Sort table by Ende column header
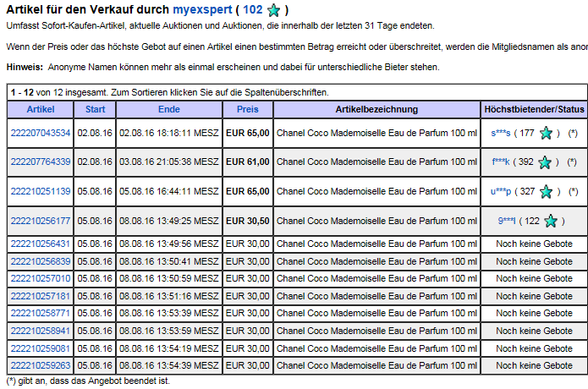Viewport: 588px width, 389px height. (x=169, y=109)
